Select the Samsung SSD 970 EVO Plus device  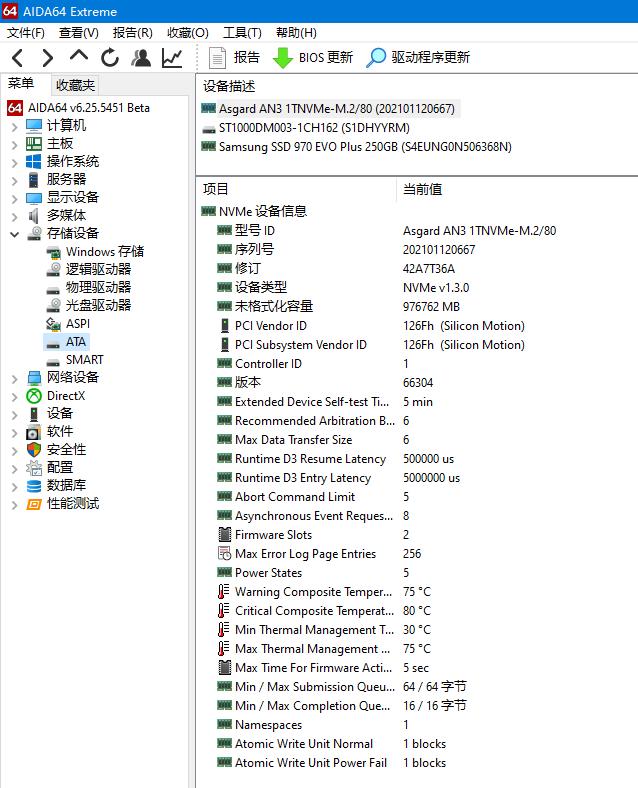[357, 147]
